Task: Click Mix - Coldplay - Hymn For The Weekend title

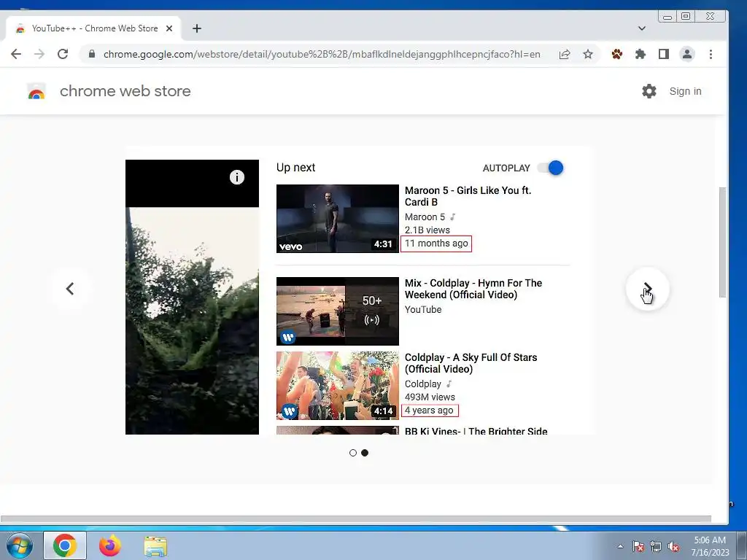Action: 473,289
